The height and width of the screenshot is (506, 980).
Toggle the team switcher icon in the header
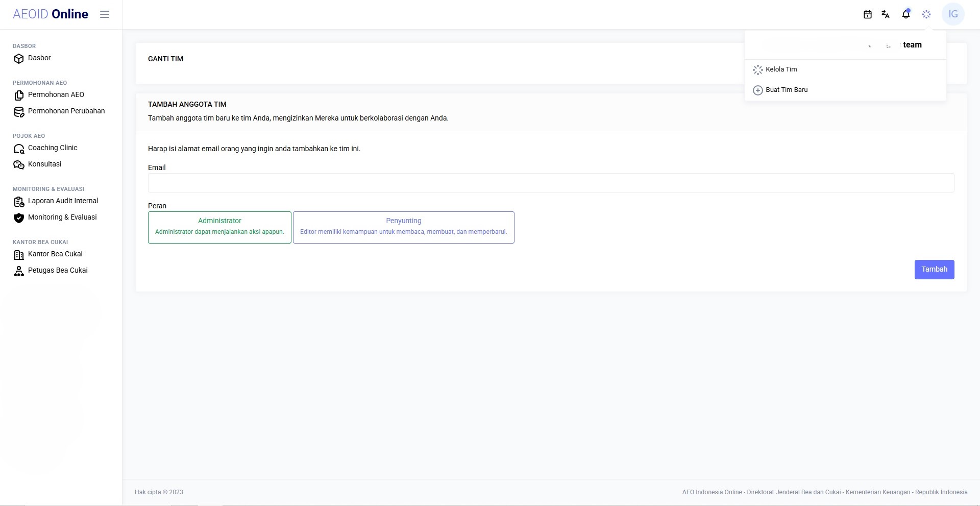926,14
